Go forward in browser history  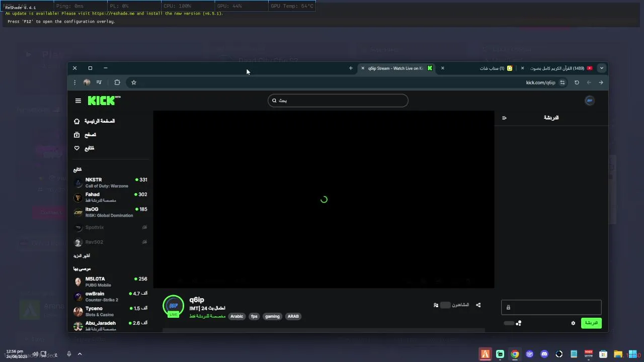[589, 82]
